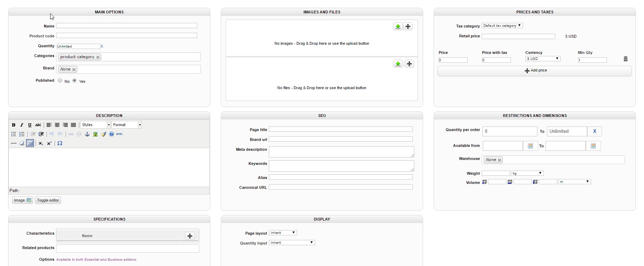The width and height of the screenshot is (644, 266).
Task: Insert a horizontal rule line
Action: (13, 143)
